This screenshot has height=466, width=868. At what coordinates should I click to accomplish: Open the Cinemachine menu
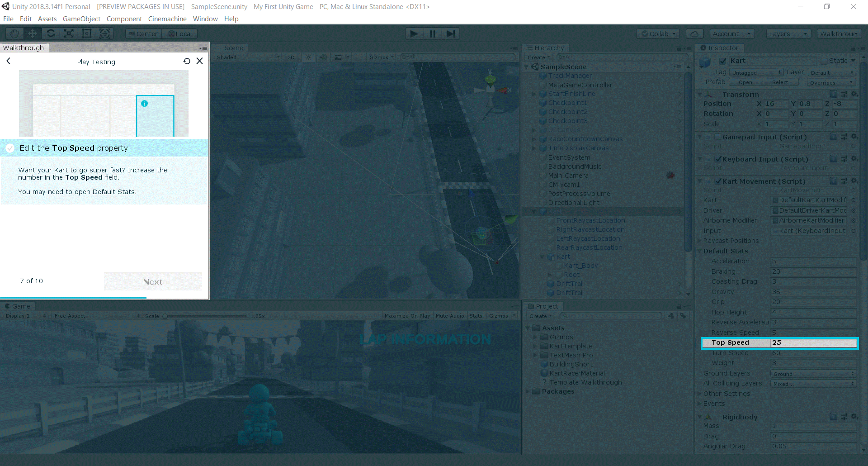pyautogui.click(x=167, y=19)
